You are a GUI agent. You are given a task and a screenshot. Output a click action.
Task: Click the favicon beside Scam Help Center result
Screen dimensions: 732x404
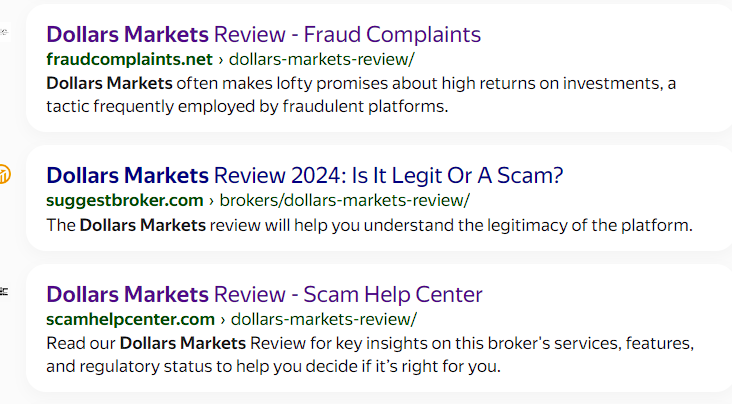pos(4,292)
